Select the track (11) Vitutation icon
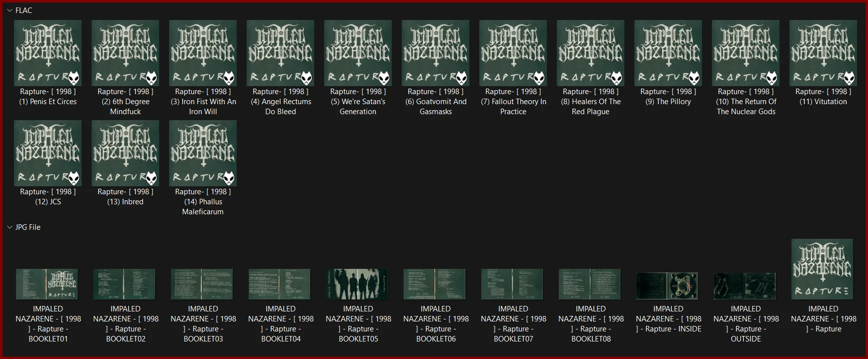Viewport: 868px width, 359px height. coord(823,53)
